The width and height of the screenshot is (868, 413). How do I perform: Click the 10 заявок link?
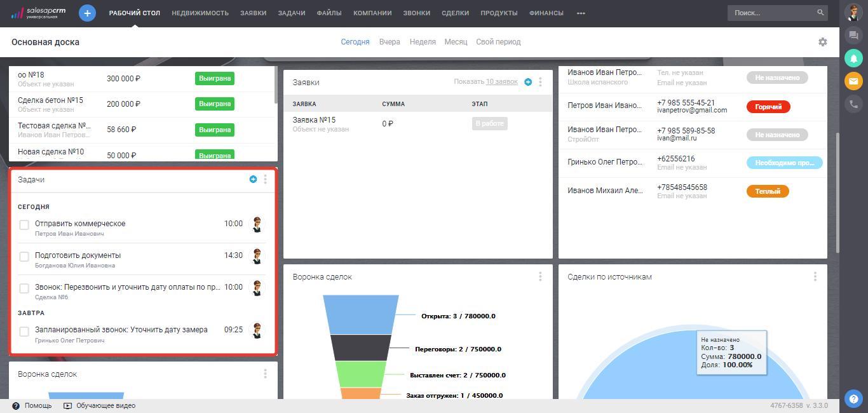(502, 81)
